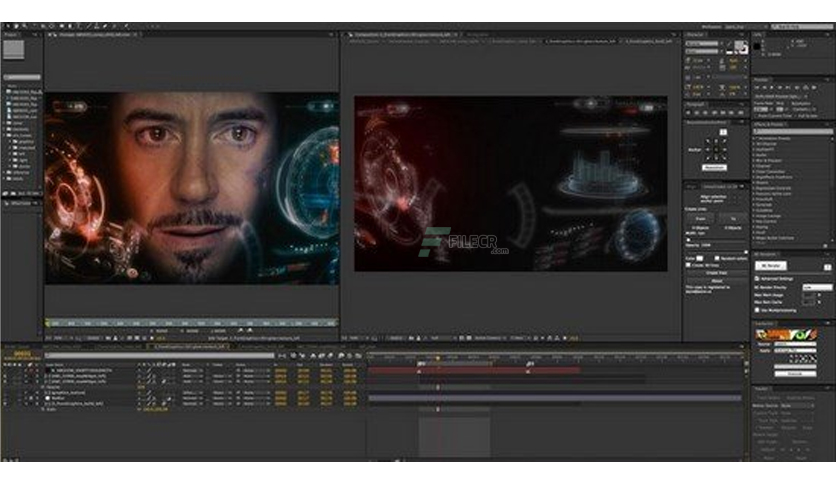Open blend mode dropdown of top layer
836x484 pixels.
(x=192, y=370)
